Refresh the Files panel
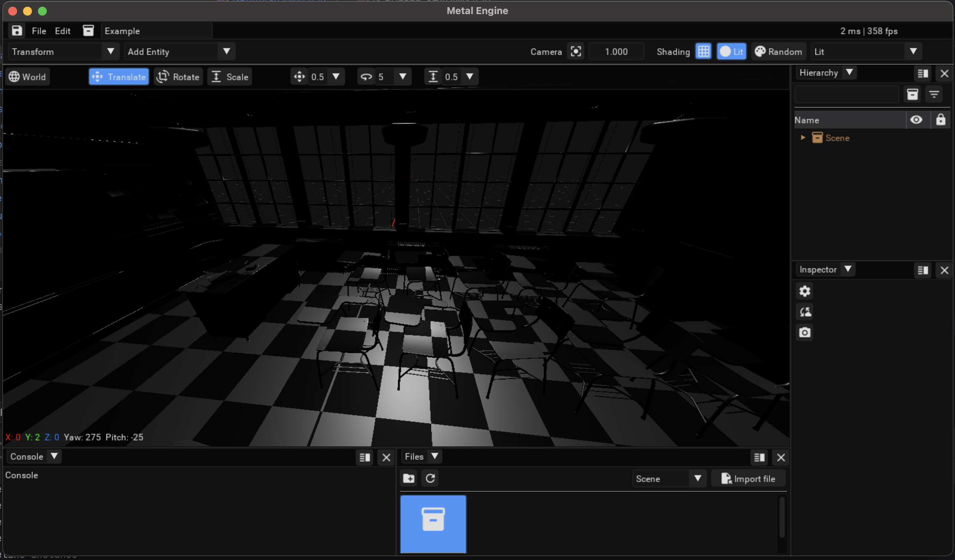 coord(430,478)
